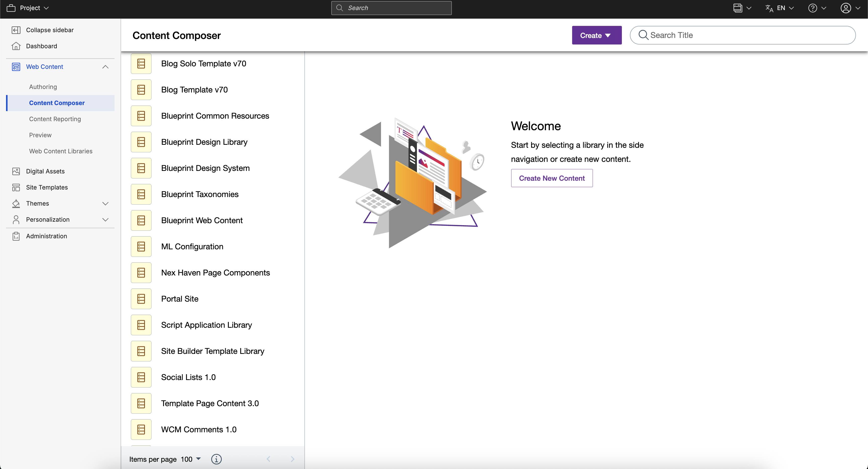Click the Site Templates icon

(16, 187)
